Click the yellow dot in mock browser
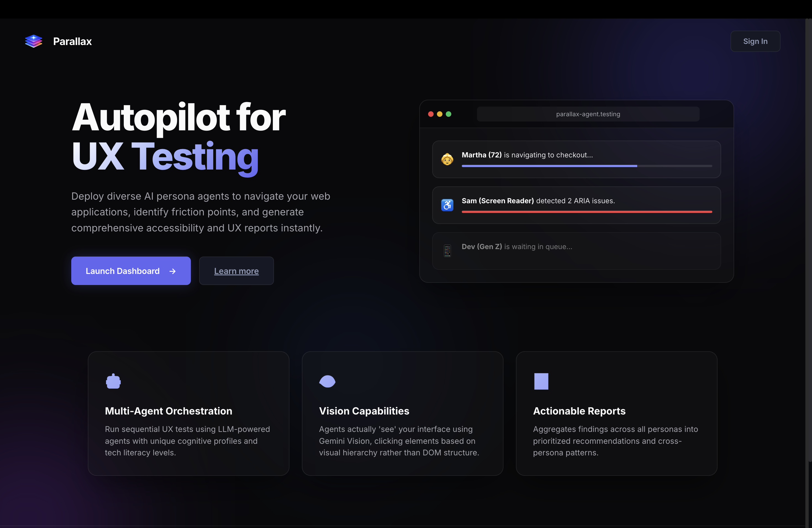The height and width of the screenshot is (528, 812). [440, 114]
